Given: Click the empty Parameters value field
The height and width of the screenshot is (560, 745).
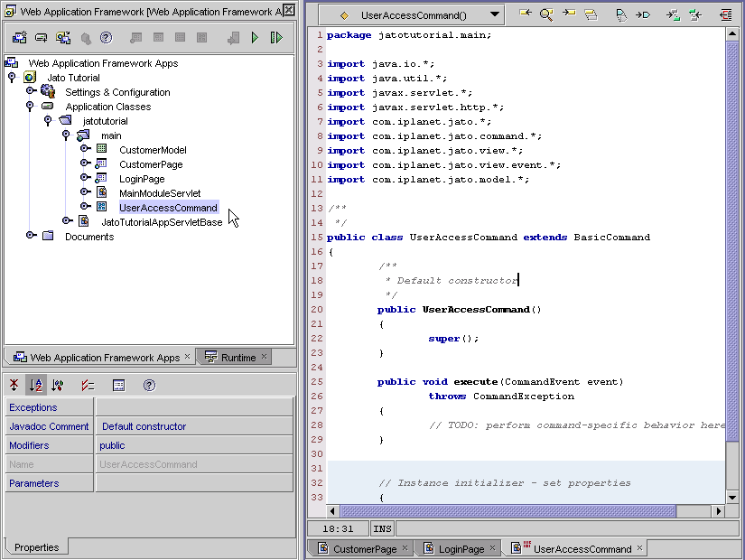Looking at the screenshot, I should [194, 483].
